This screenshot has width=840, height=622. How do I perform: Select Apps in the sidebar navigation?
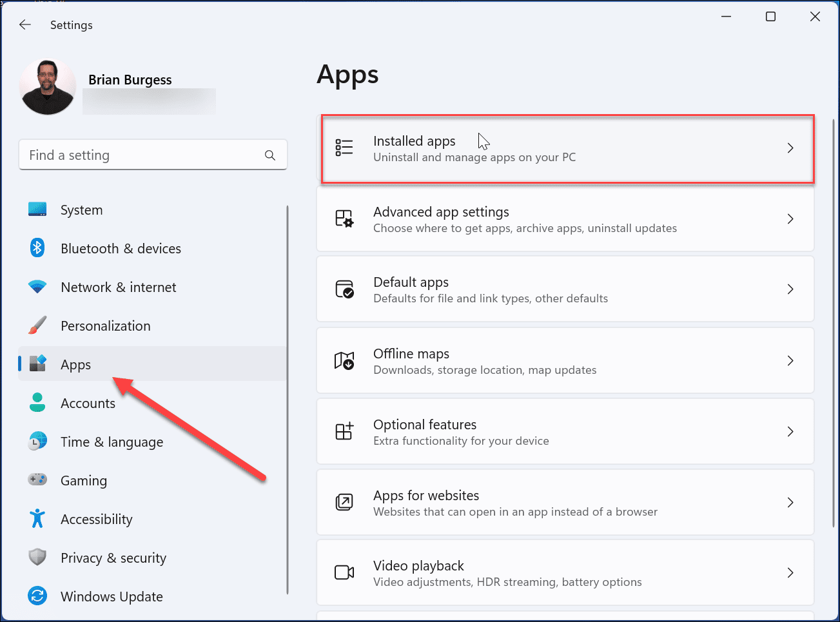pos(75,364)
